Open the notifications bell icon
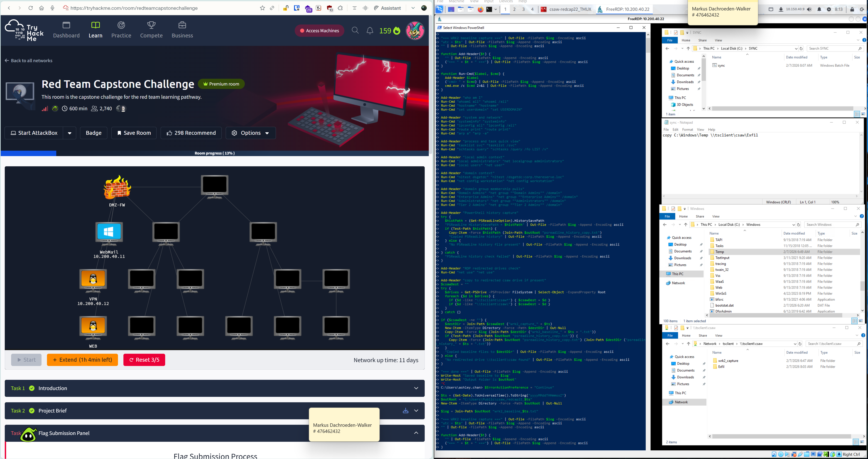The width and height of the screenshot is (868, 459). pos(370,31)
